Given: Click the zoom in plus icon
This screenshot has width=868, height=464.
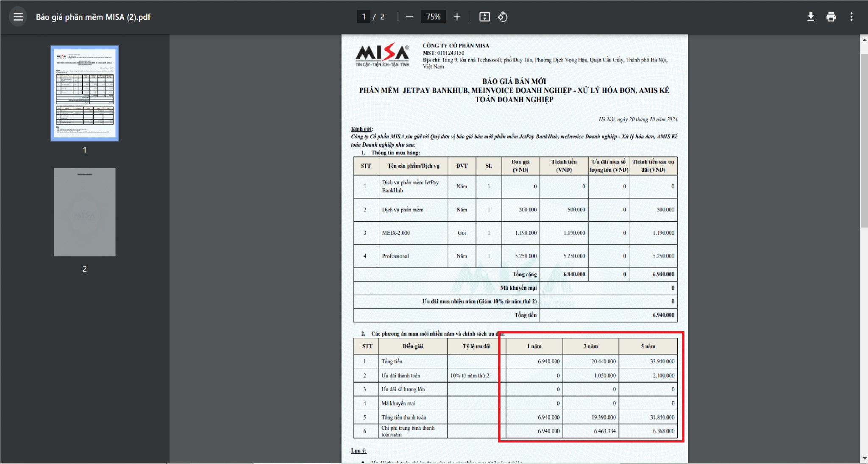Looking at the screenshot, I should click(457, 17).
